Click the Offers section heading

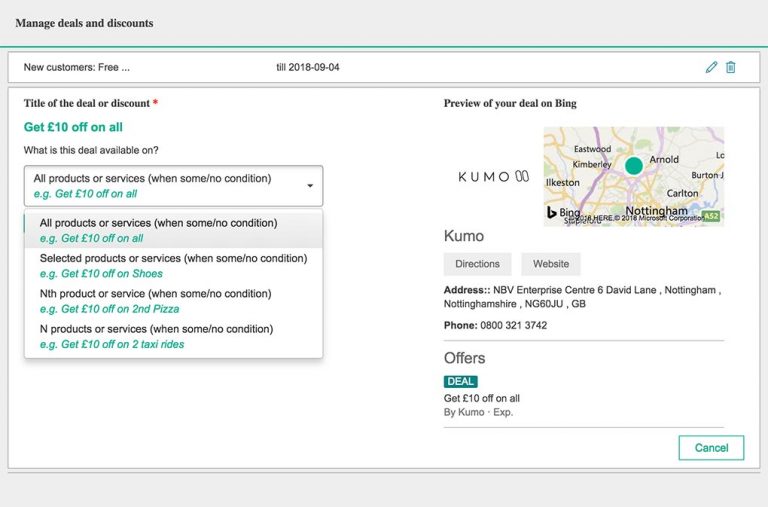(464, 358)
